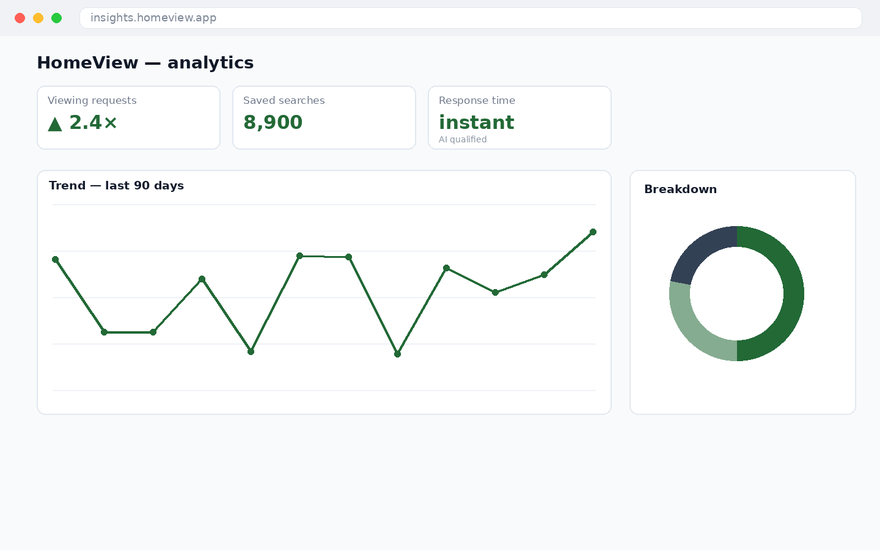Click the upward triangle in Viewing requests

54,123
